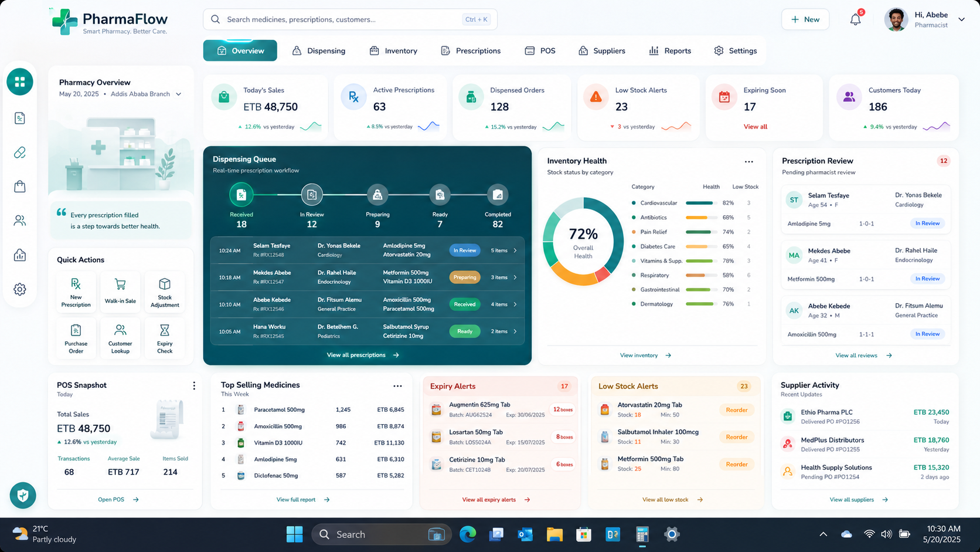Image resolution: width=980 pixels, height=552 pixels.
Task: Expand Hana Worku queue row chevron
Action: 515,331
